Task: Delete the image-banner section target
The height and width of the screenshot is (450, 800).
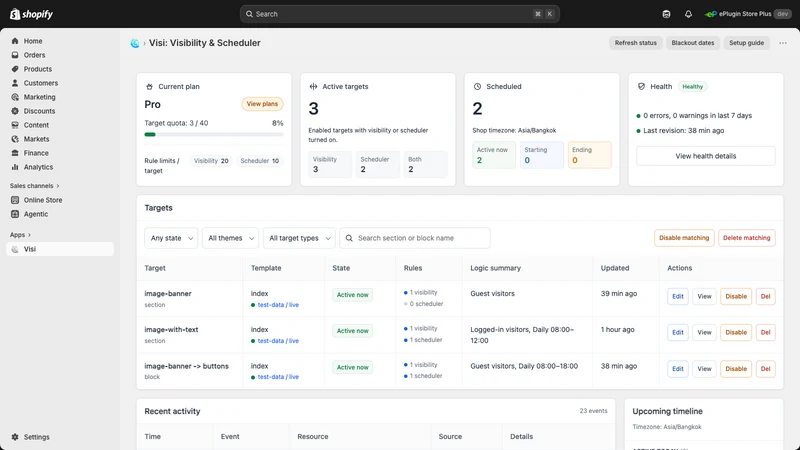Action: tap(765, 296)
